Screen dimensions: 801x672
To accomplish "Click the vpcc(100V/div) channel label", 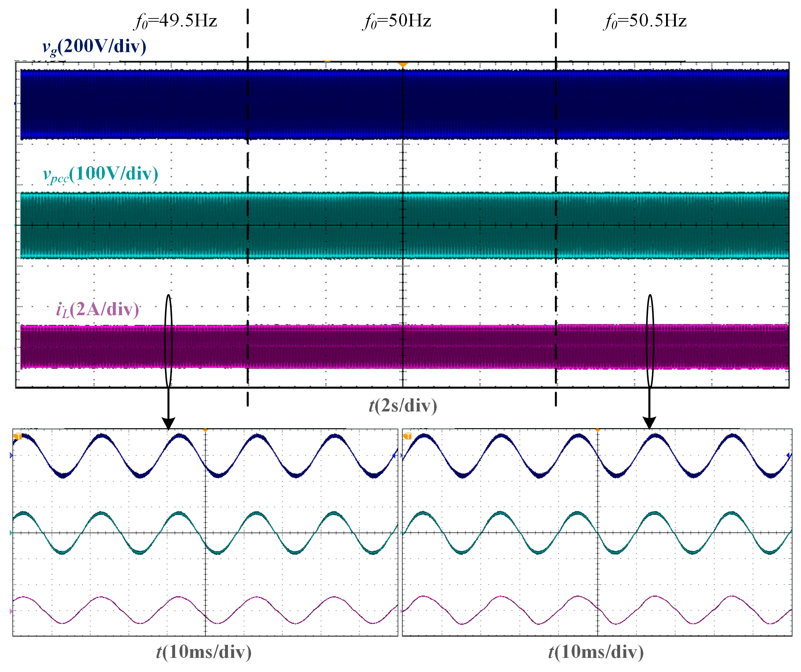I will pos(100,174).
